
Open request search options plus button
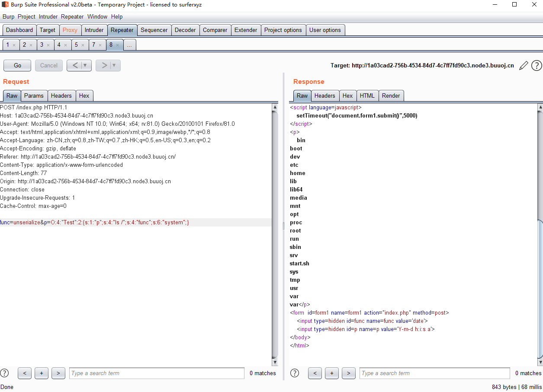(x=42, y=373)
